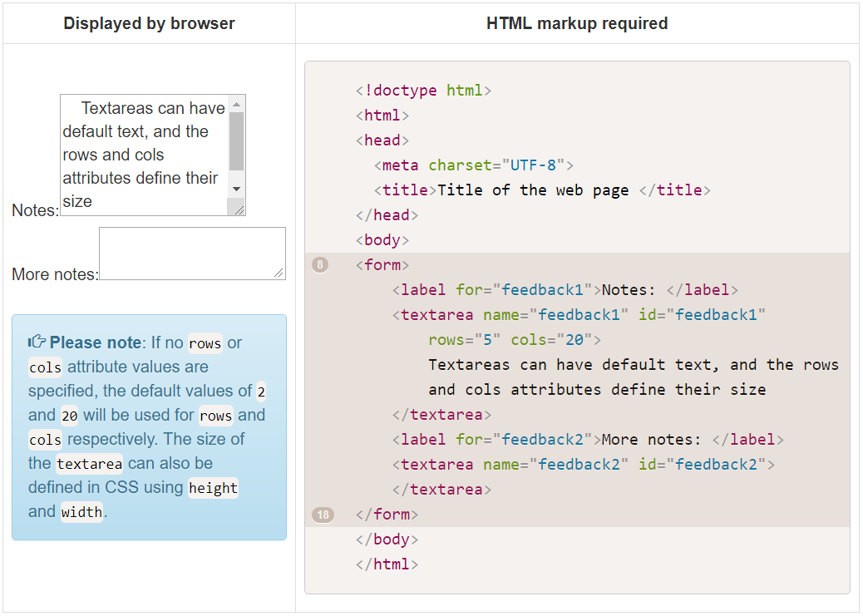Click the opening form tag in the code
This screenshot has width=863, height=616.
382,264
